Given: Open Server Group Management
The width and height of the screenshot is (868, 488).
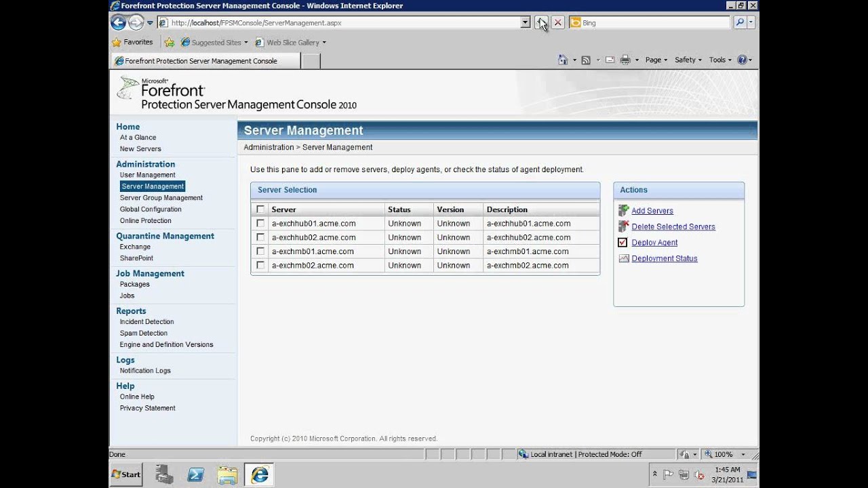Looking at the screenshot, I should (161, 198).
